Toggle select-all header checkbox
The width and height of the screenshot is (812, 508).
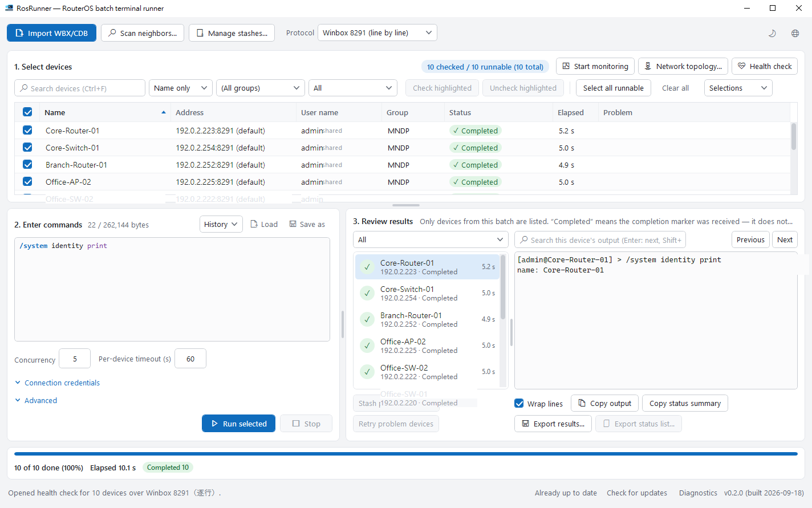27,112
